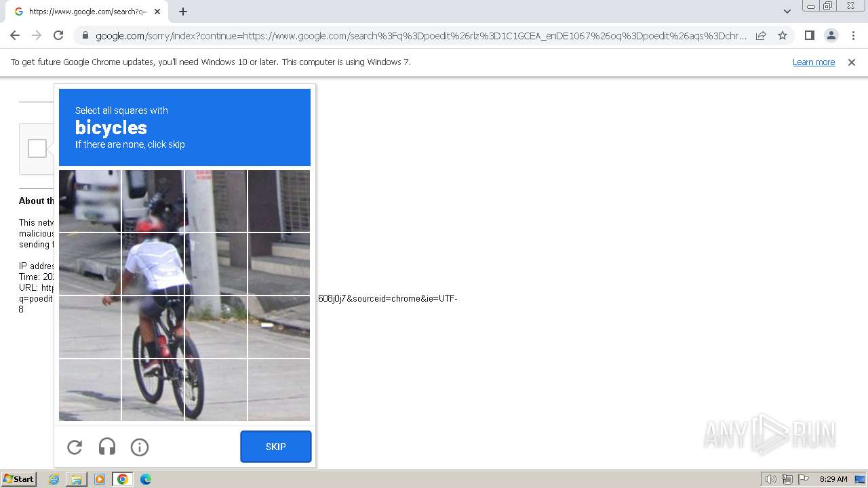Screen dimensions: 868x488
Task: Click the 8:29 AM system clock
Action: [x=833, y=479]
